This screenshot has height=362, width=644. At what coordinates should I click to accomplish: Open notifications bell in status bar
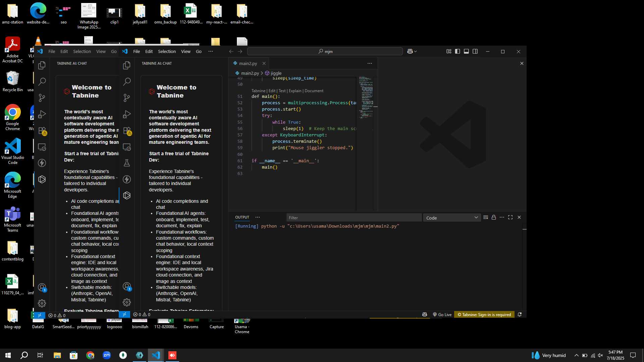pos(520,314)
